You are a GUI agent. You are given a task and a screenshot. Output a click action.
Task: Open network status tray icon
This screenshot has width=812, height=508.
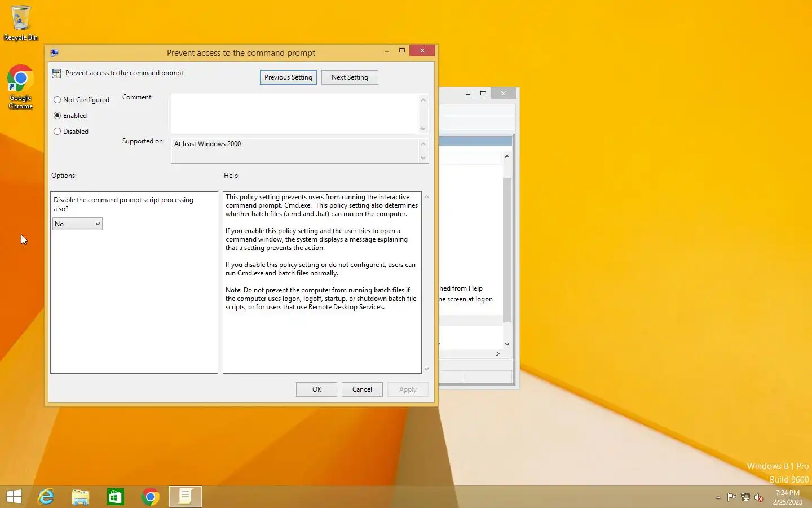745,497
